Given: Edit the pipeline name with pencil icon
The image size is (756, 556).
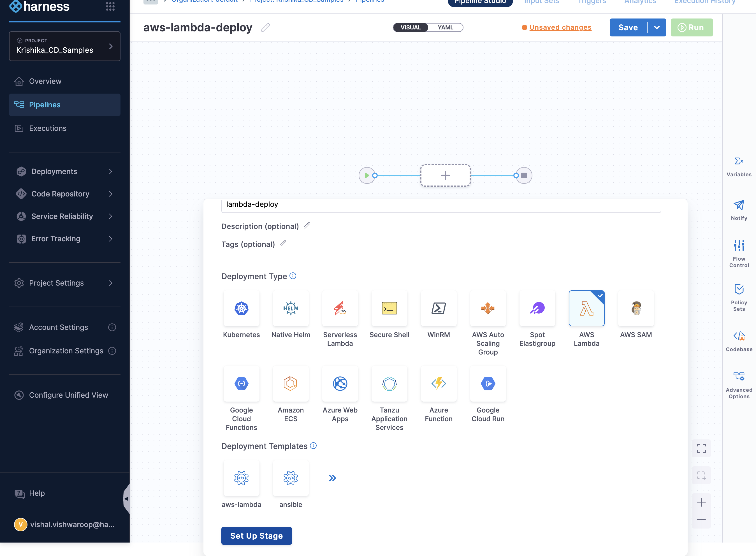Looking at the screenshot, I should [x=265, y=27].
